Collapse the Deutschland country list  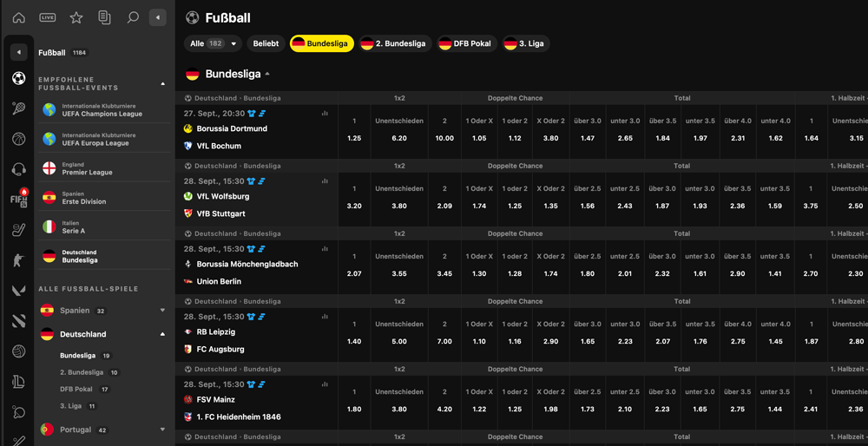[x=163, y=334]
